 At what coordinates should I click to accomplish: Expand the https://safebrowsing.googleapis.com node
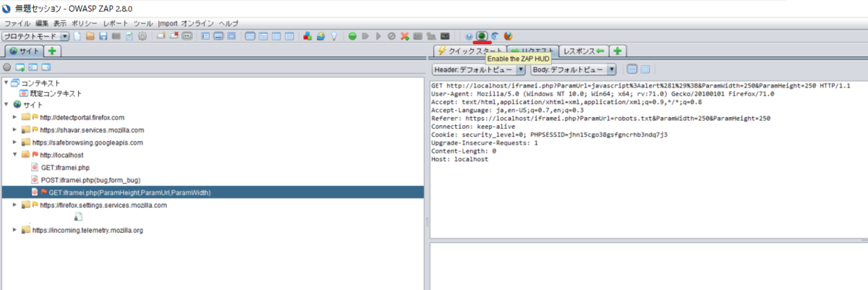pyautogui.click(x=15, y=142)
